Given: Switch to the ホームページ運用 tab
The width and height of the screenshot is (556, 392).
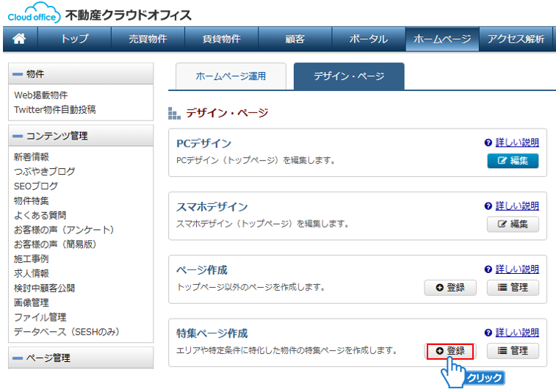Looking at the screenshot, I should (231, 76).
